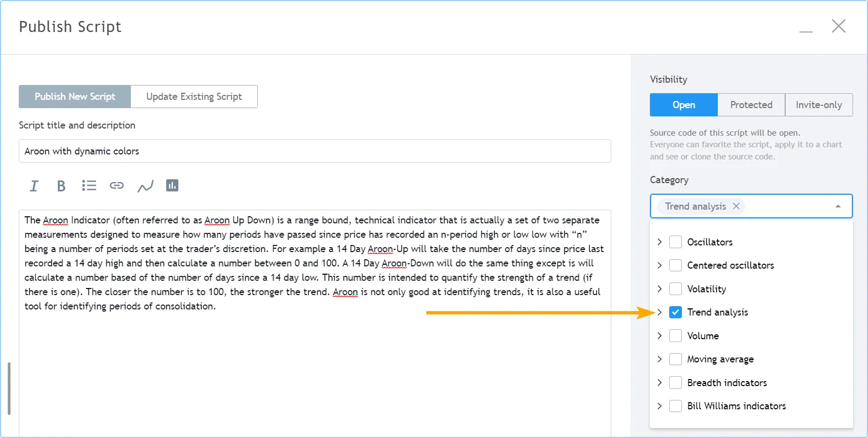Click the script title input field
This screenshot has width=868, height=438.
tap(315, 151)
